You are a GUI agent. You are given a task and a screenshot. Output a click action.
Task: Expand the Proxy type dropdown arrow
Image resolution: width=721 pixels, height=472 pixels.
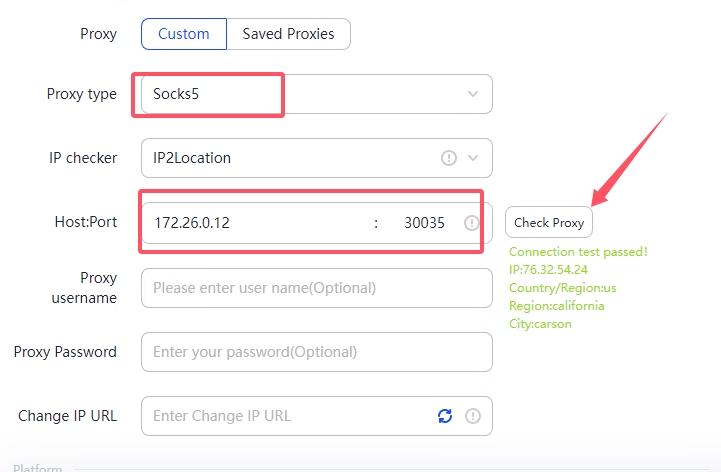pos(473,94)
